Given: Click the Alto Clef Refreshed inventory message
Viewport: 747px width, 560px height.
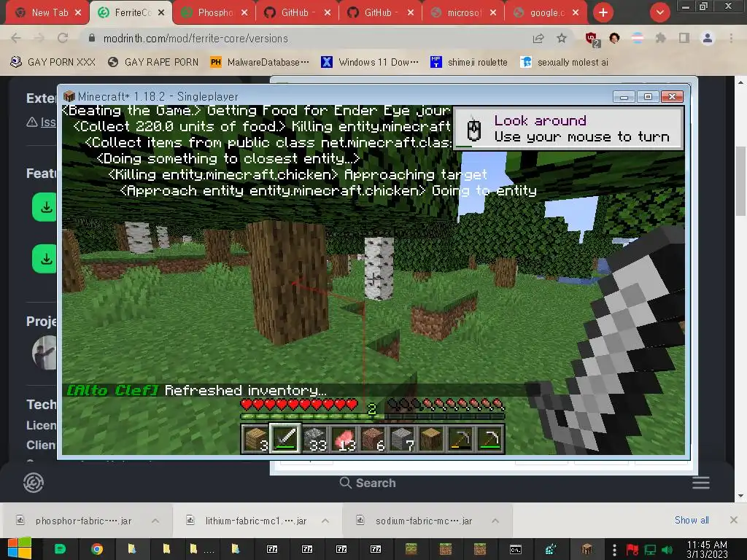Looking at the screenshot, I should (197, 391).
